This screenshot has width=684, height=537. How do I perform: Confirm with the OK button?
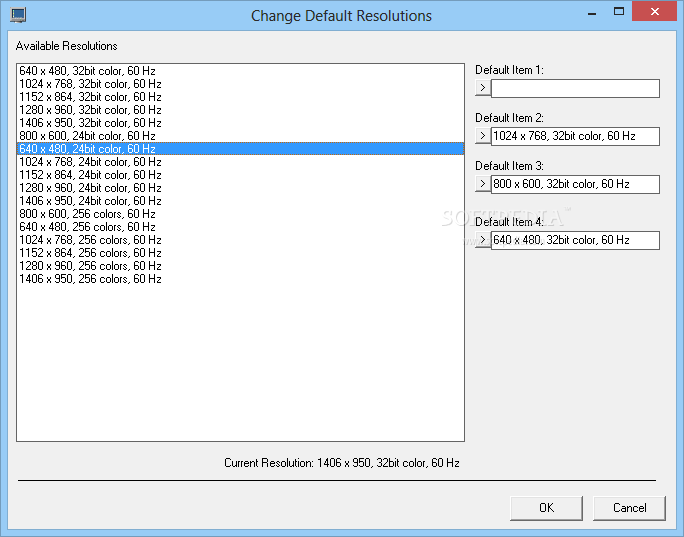[546, 508]
